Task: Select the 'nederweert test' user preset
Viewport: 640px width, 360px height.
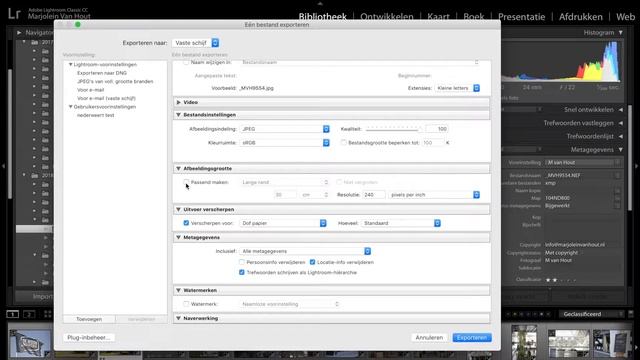Action: coord(96,116)
